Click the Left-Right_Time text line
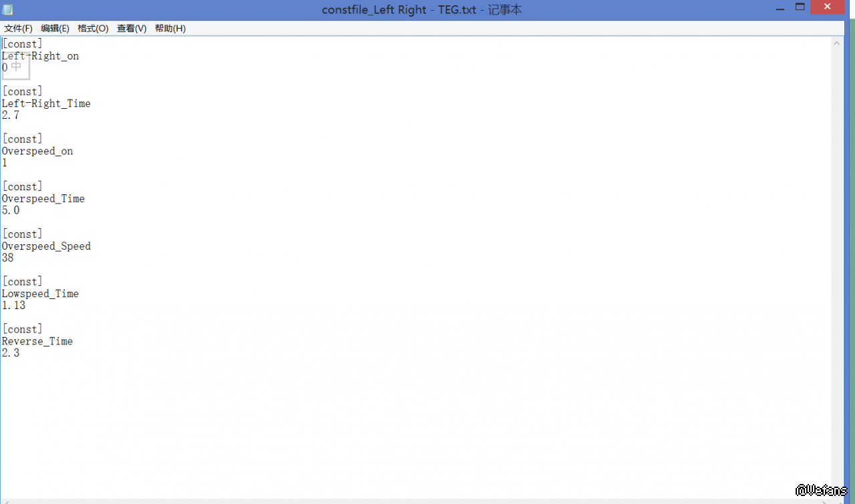Viewport: 855px width, 504px height. pyautogui.click(x=46, y=103)
